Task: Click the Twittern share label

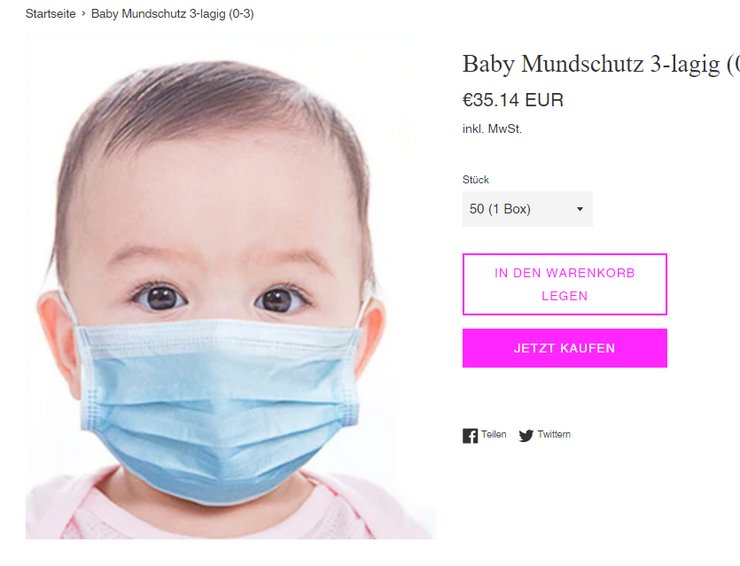Action: point(554,434)
